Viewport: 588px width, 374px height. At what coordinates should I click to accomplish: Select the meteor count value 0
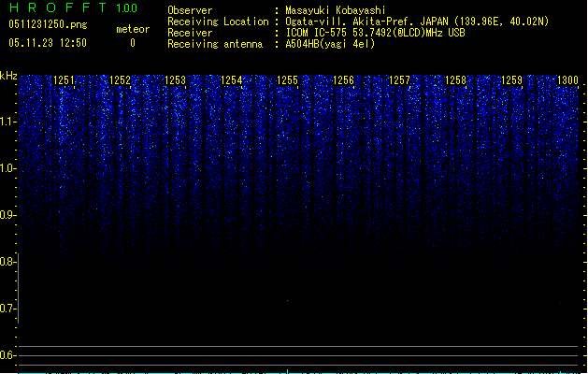[x=132, y=43]
